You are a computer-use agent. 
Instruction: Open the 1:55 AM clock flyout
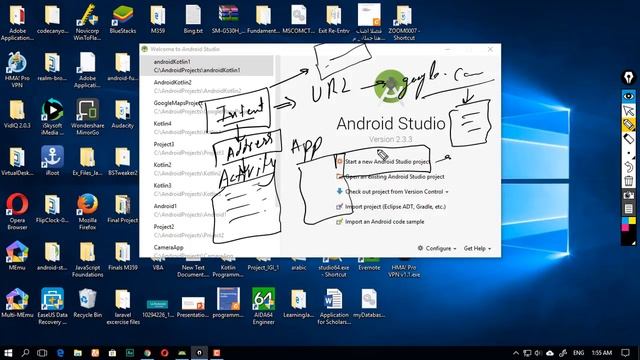pyautogui.click(x=602, y=353)
